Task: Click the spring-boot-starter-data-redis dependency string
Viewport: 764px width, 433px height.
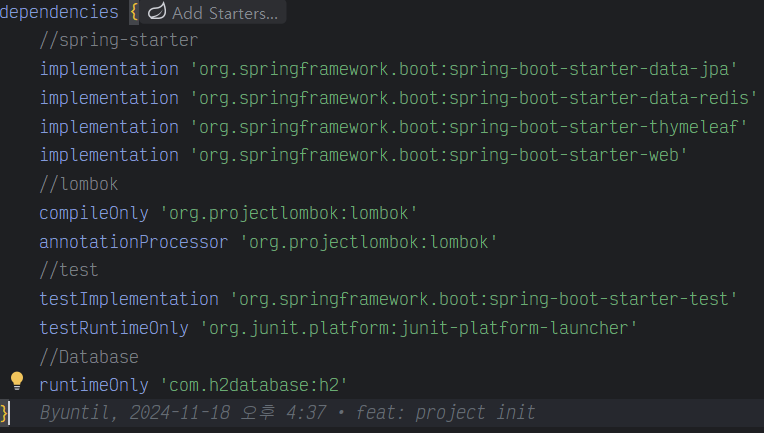Action: [x=473, y=98]
